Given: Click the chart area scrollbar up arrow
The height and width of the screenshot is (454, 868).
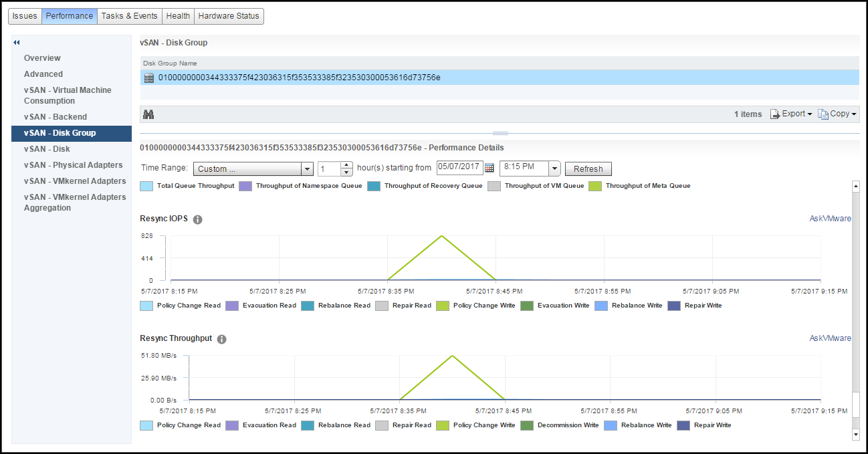Looking at the screenshot, I should coord(855,185).
